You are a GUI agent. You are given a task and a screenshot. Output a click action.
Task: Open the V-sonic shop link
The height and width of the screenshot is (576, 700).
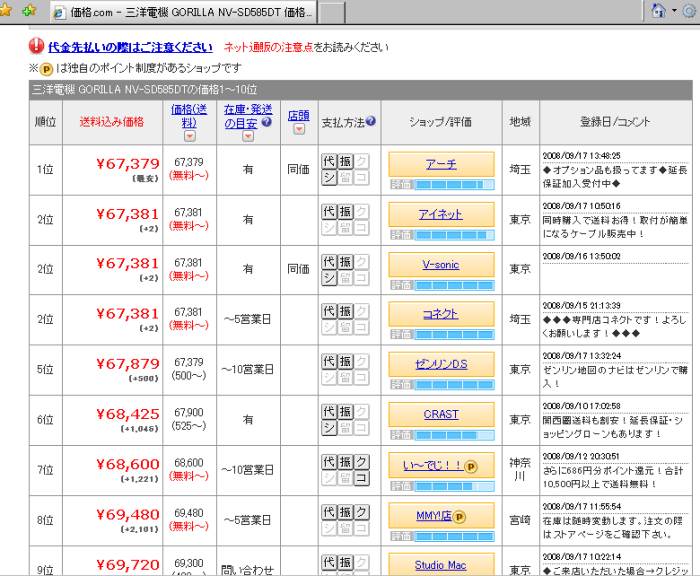[441, 265]
